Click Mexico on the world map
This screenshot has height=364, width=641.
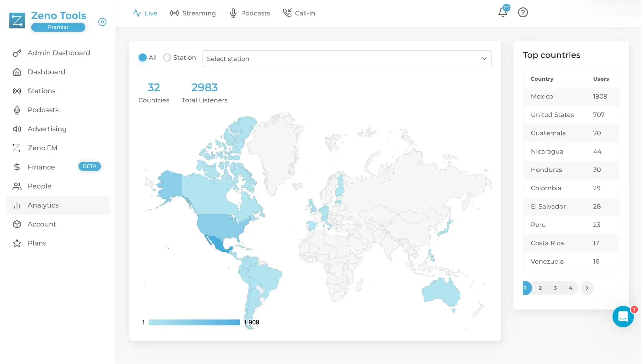[217, 244]
